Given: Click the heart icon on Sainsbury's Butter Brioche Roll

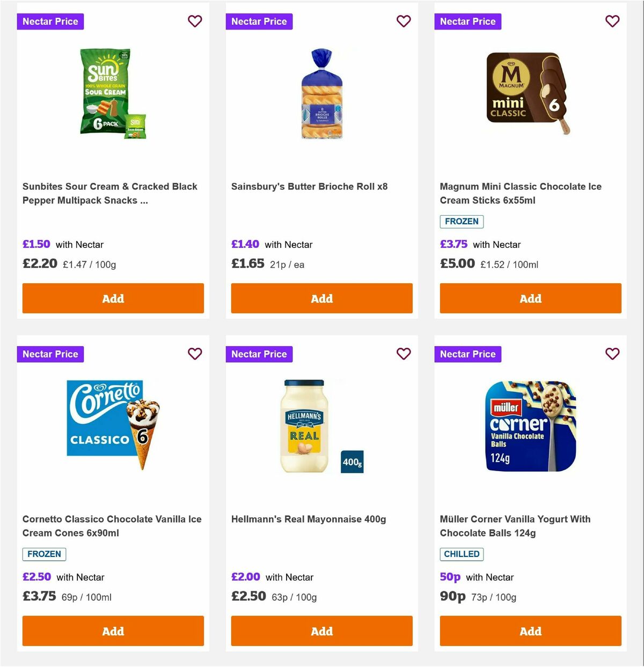Looking at the screenshot, I should point(404,21).
